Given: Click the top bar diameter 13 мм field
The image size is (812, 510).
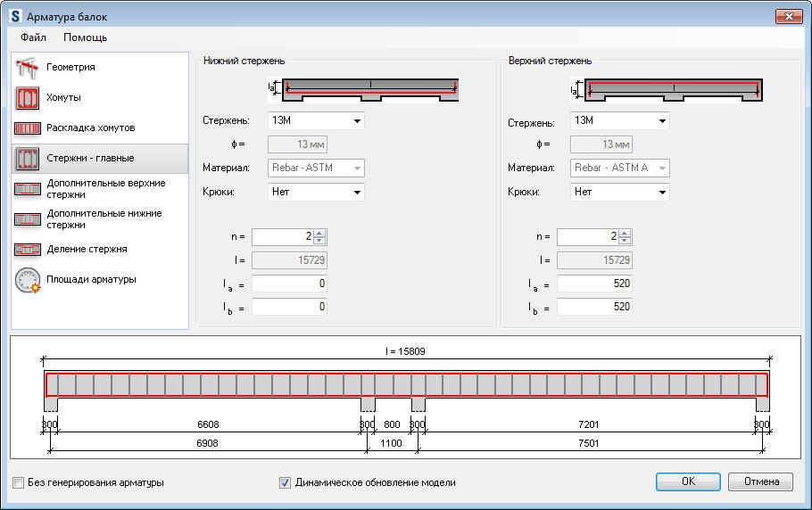Looking at the screenshot, I should point(601,144).
